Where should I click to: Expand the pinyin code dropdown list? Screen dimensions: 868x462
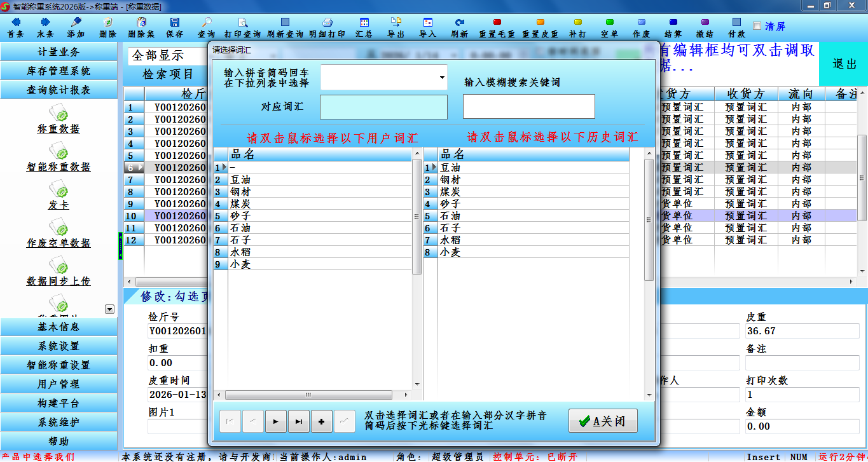point(442,78)
